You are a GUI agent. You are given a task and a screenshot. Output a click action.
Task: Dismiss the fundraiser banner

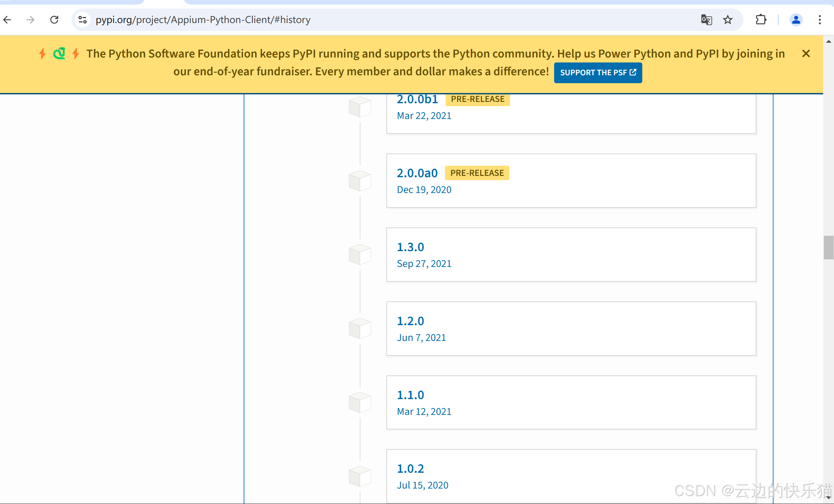click(x=806, y=54)
